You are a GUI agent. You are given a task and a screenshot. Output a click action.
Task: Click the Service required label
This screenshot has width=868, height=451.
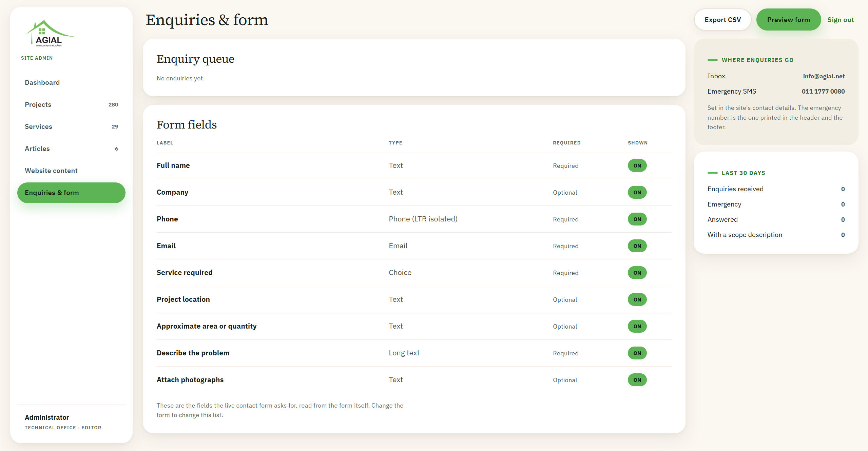pyautogui.click(x=185, y=273)
